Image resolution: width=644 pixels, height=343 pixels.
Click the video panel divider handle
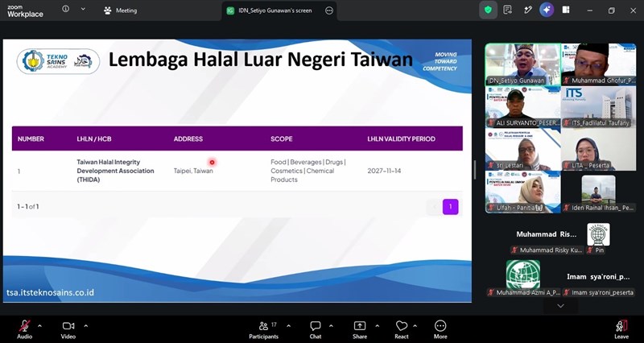pyautogui.click(x=475, y=170)
